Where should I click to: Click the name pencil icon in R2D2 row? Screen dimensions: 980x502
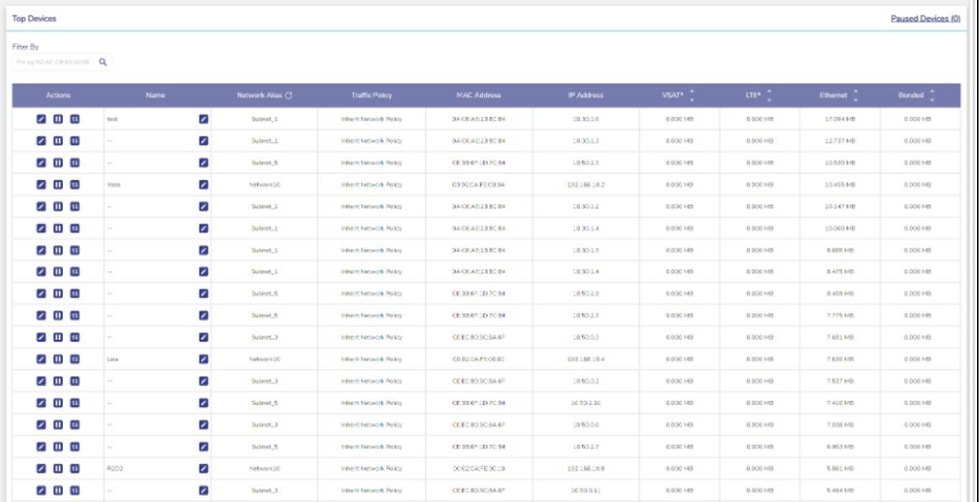coord(204,468)
